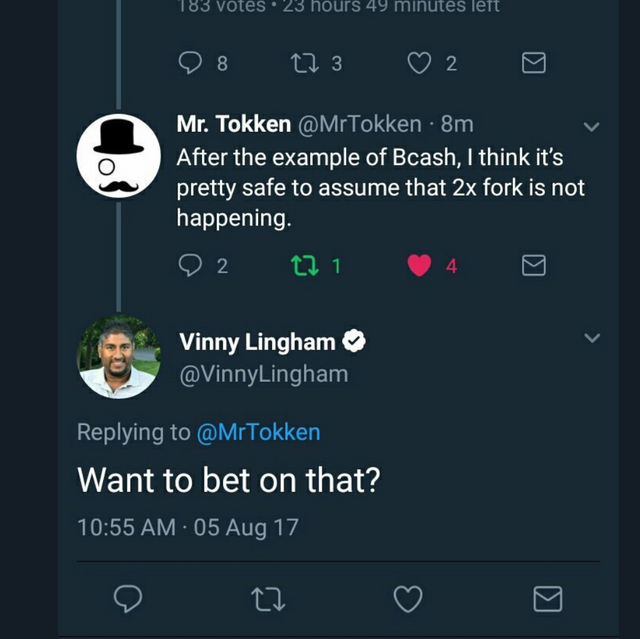640x639 pixels.
Task: Open Mr. Tokken's top hat avatar
Action: click(x=119, y=155)
